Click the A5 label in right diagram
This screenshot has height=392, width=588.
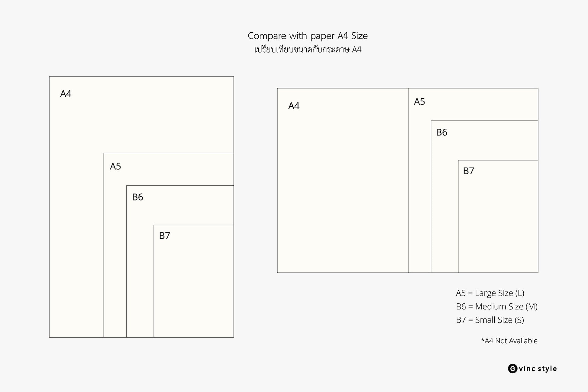pyautogui.click(x=419, y=102)
